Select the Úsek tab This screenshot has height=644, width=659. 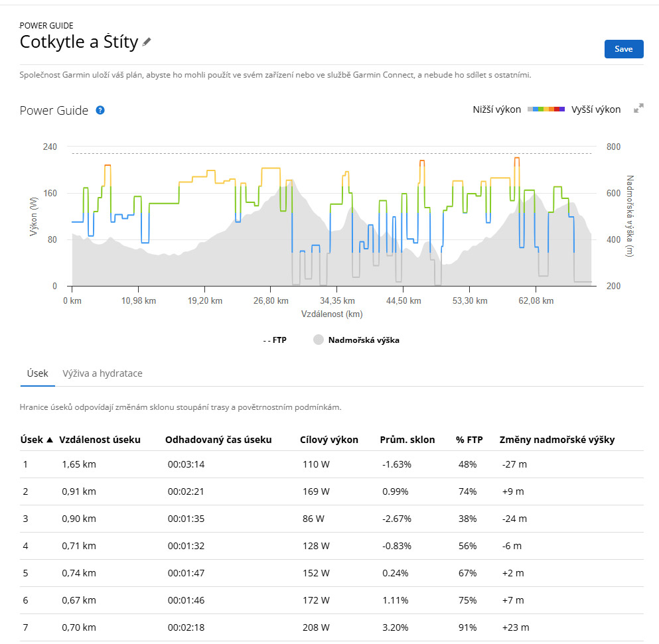click(x=37, y=373)
